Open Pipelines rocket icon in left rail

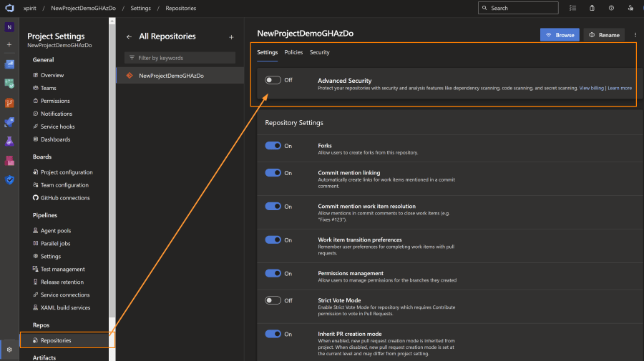(x=9, y=122)
